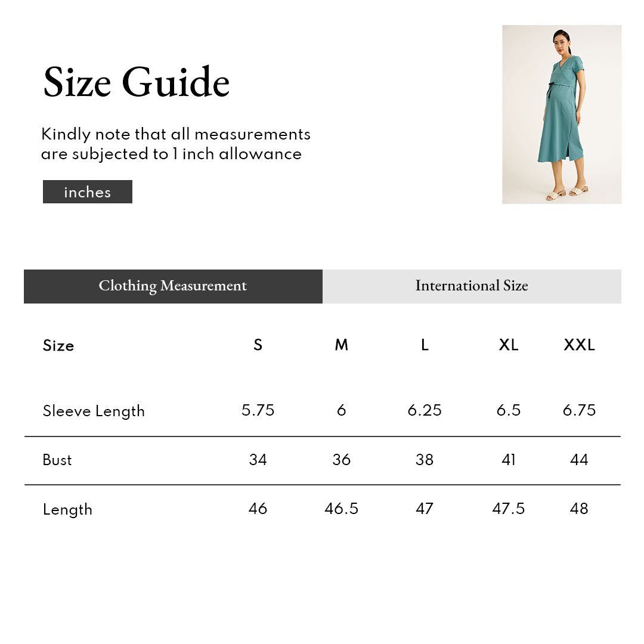Click the bust value 44 for XXL
Screen dimensions: 644x644
pyautogui.click(x=579, y=459)
